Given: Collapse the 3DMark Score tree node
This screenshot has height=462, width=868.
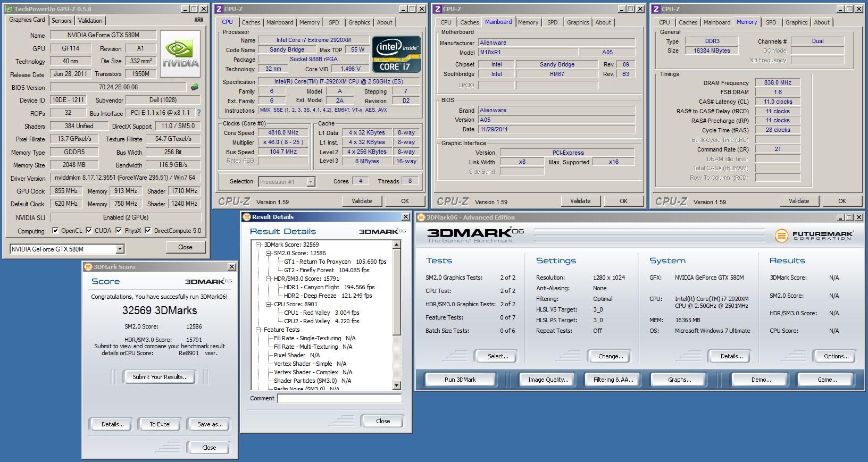Looking at the screenshot, I should (x=258, y=245).
